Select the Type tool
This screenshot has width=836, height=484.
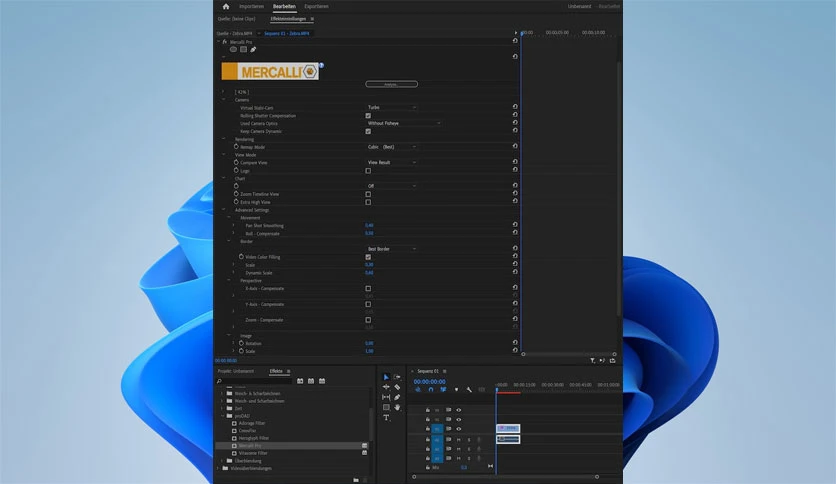386,417
